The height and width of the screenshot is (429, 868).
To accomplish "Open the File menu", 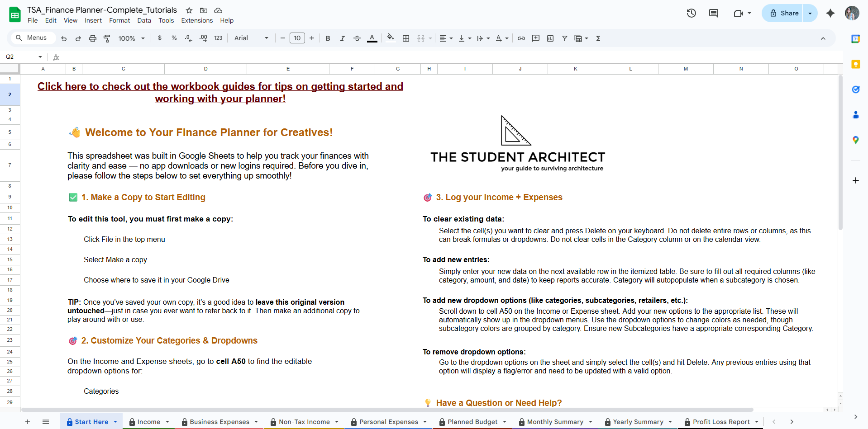I will pos(33,20).
